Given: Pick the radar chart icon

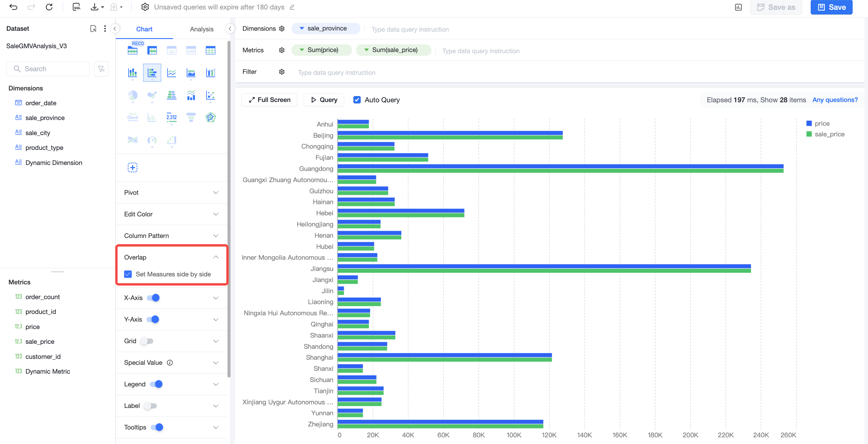Looking at the screenshot, I should 211,117.
